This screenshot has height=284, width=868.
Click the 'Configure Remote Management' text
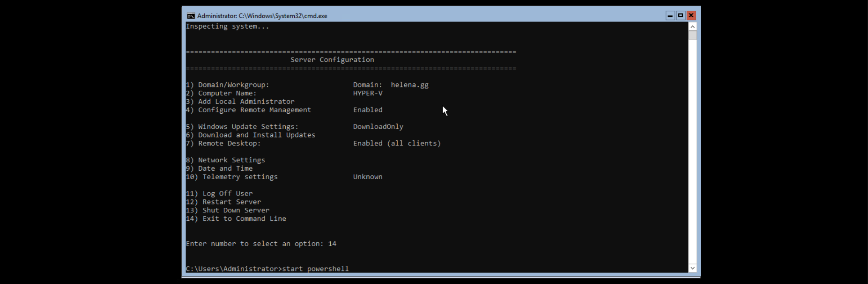[254, 110]
